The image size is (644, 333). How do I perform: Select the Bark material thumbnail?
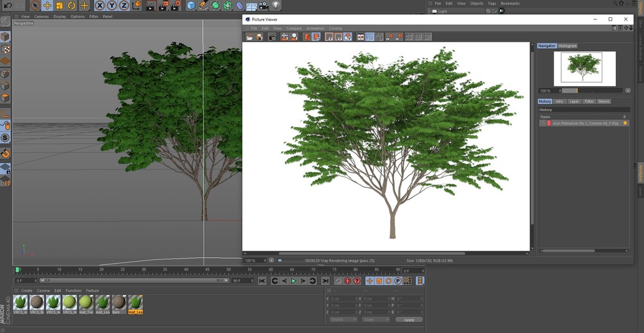[119, 303]
